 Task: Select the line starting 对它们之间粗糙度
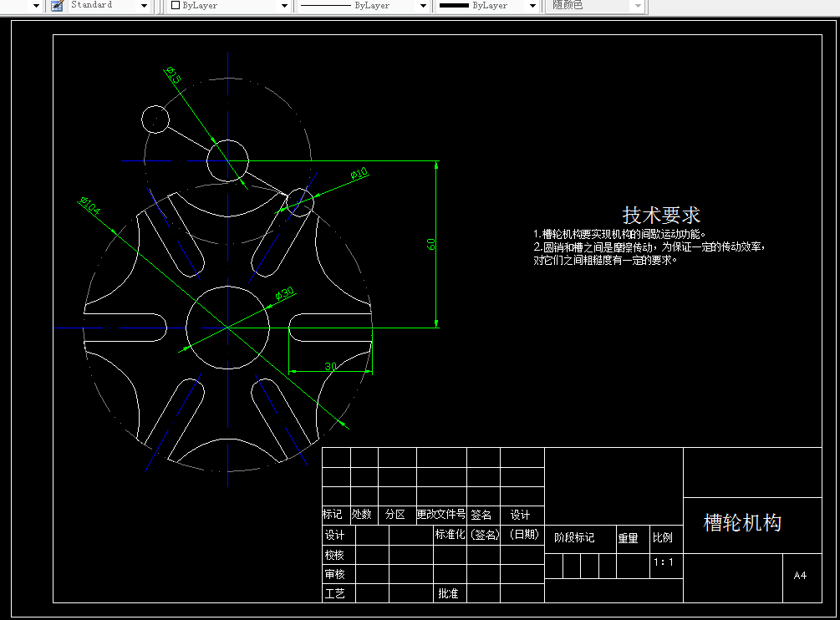coord(605,260)
